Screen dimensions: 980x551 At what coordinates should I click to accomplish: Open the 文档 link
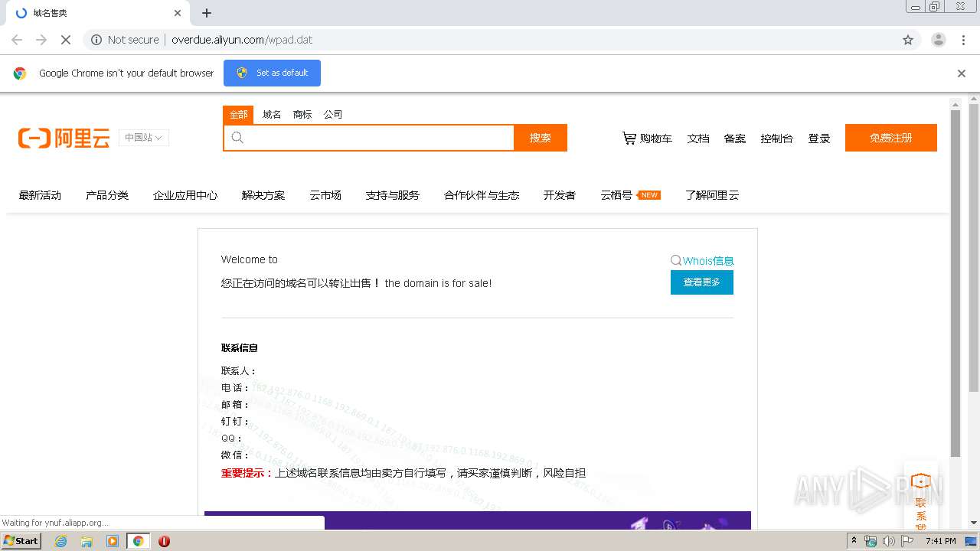point(698,139)
